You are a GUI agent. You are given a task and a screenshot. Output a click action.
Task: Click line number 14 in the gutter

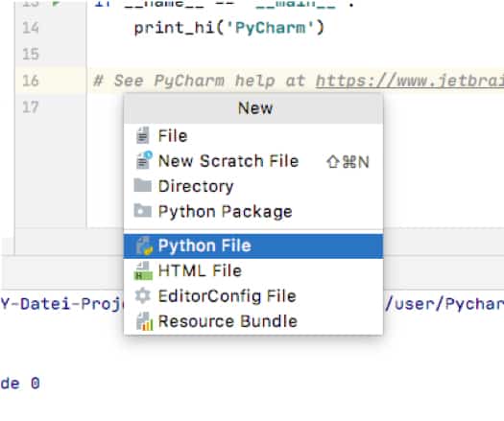pos(31,28)
